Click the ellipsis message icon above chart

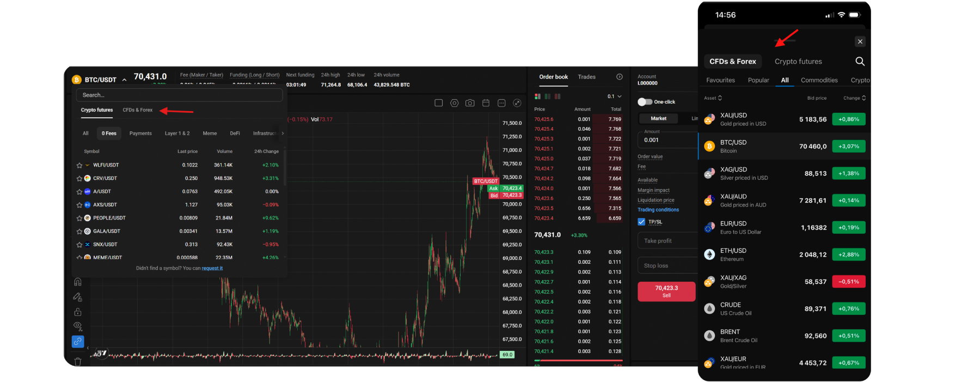502,103
